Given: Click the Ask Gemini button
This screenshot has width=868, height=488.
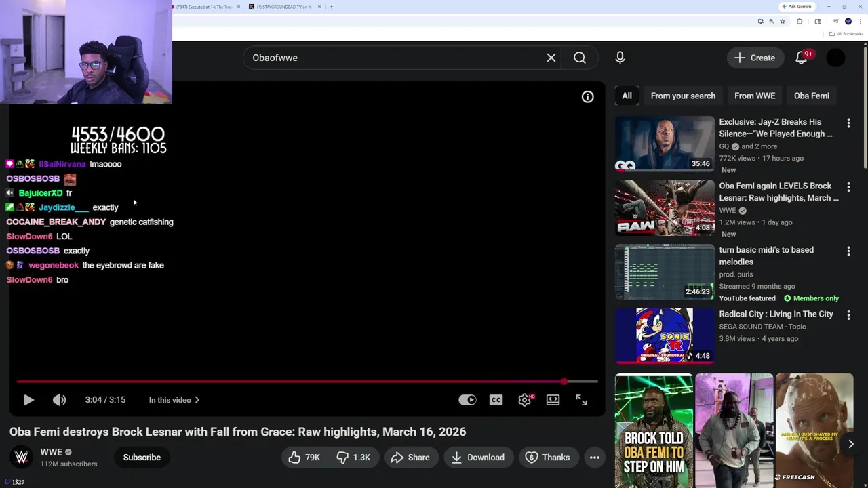Looking at the screenshot, I should (x=797, y=7).
